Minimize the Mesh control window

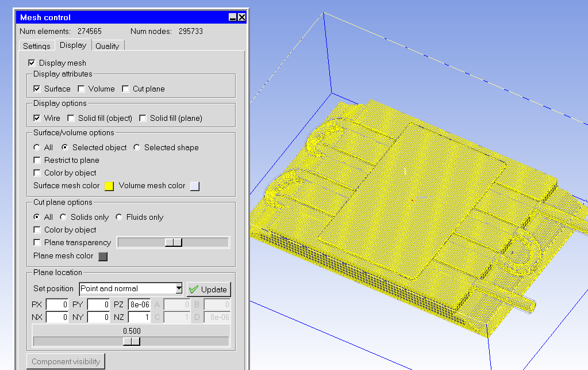(x=232, y=17)
